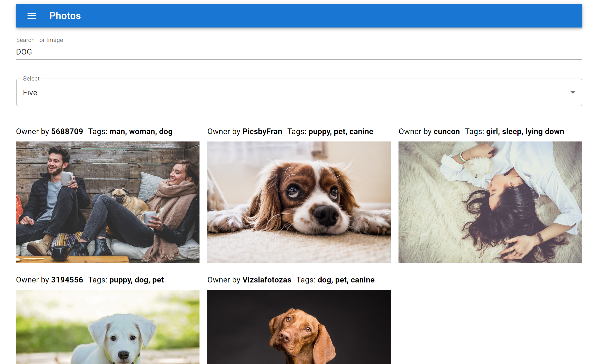Click the Photos title in header
Image resolution: width=598 pixels, height=364 pixels.
coord(65,16)
